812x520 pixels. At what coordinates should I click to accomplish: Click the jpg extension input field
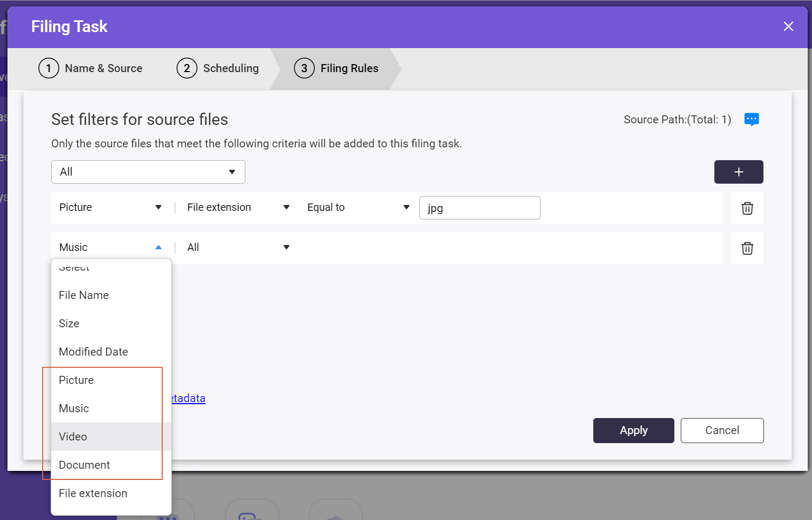[479, 208]
